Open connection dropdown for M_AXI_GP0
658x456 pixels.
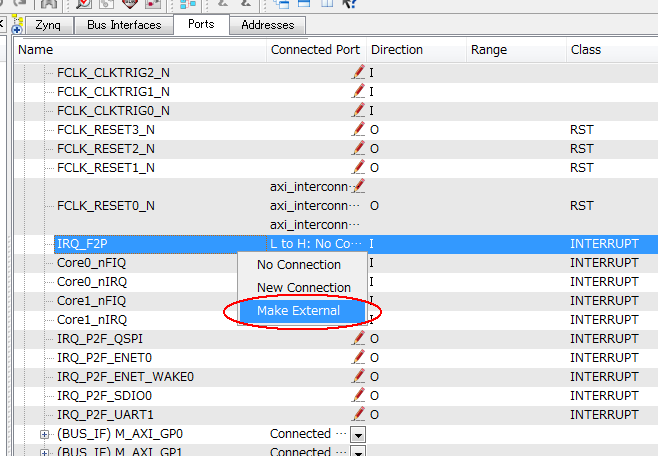coord(358,434)
